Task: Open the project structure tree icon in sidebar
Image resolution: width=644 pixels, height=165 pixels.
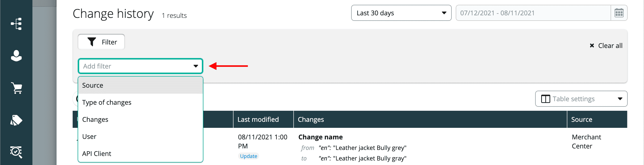Action: tap(16, 24)
